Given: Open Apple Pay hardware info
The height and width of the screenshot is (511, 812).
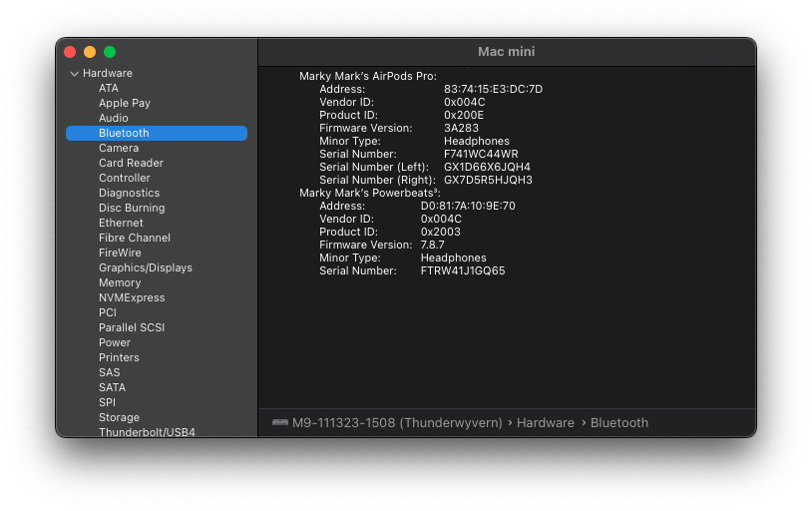Looking at the screenshot, I should pos(124,103).
